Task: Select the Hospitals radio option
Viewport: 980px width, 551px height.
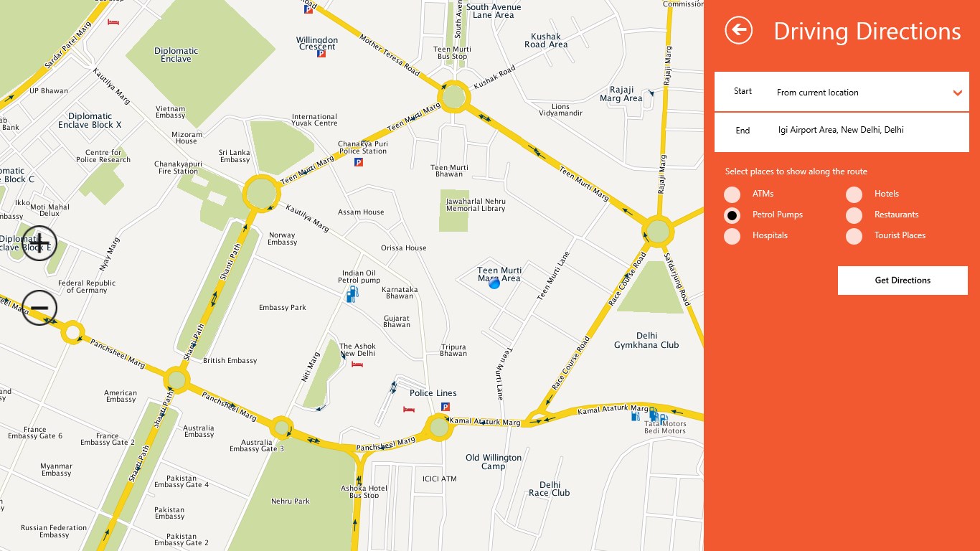Action: (x=732, y=236)
